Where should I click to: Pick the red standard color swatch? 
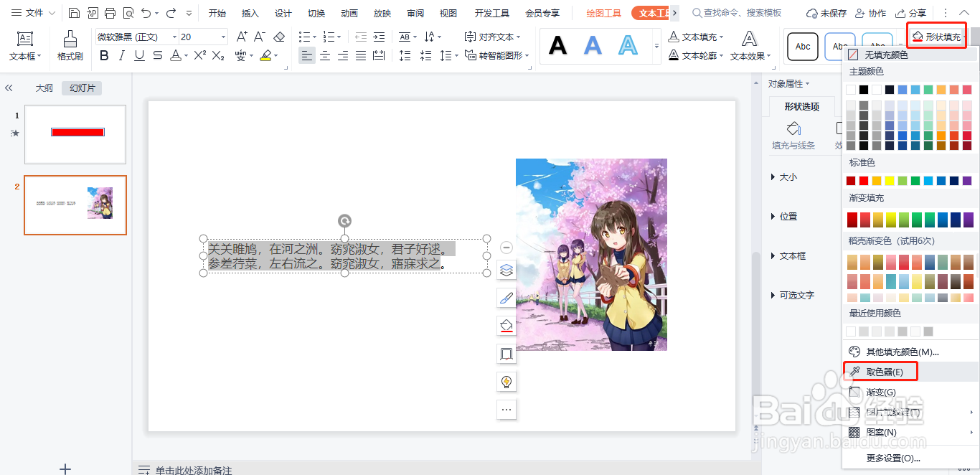point(864,181)
